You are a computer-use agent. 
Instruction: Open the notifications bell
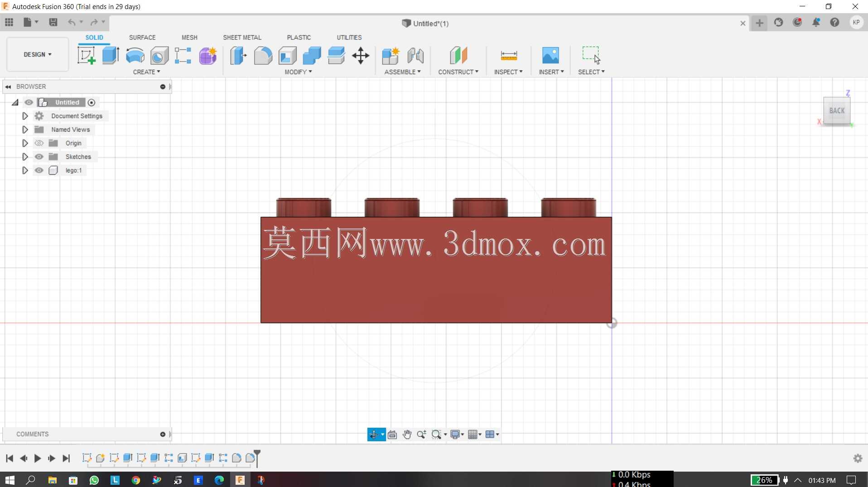pyautogui.click(x=816, y=23)
